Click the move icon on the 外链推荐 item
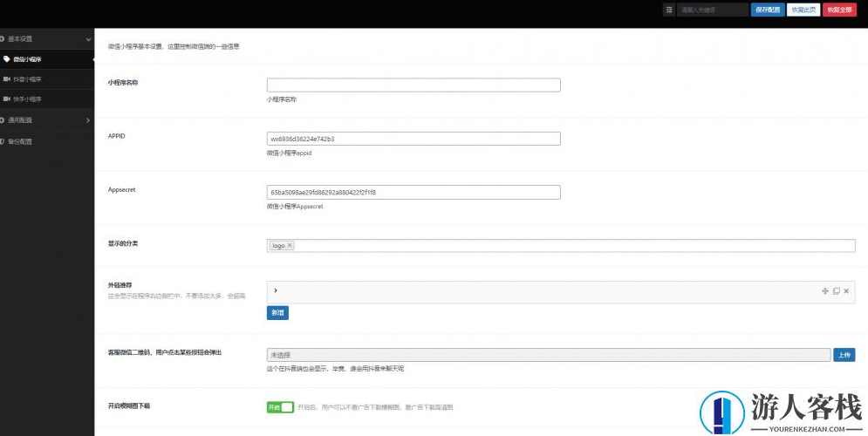 [x=824, y=290]
